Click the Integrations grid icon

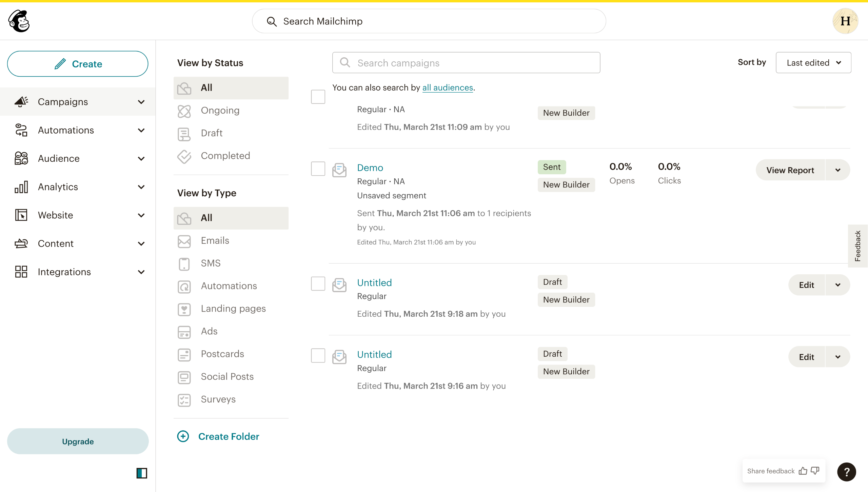(21, 272)
